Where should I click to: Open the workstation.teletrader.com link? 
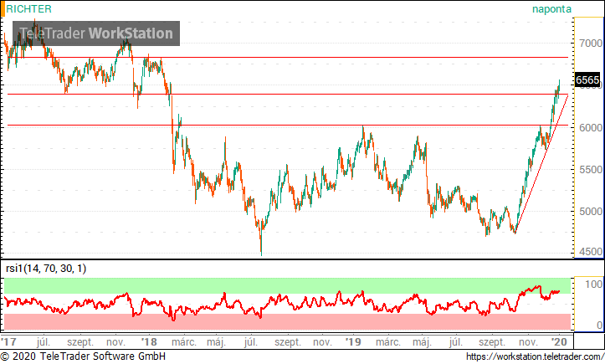coord(536,356)
